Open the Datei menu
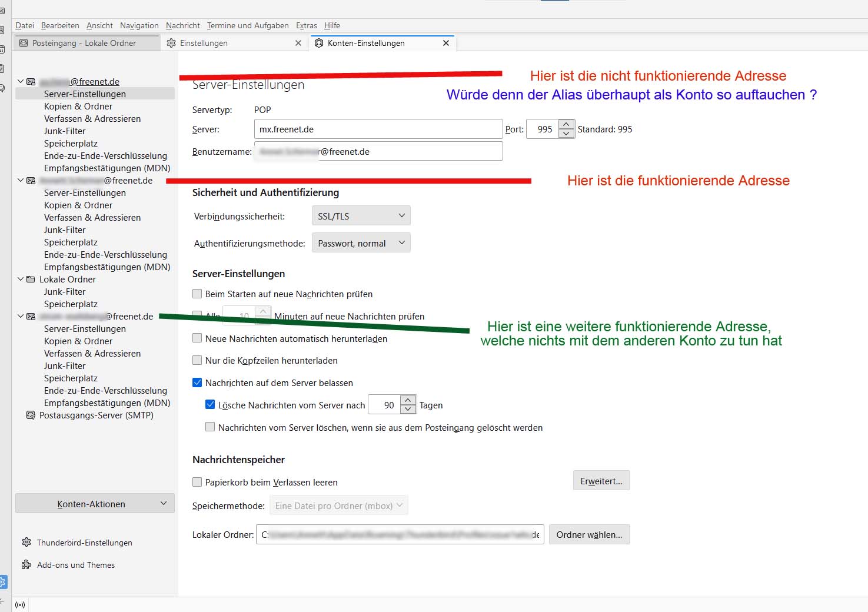 click(25, 25)
